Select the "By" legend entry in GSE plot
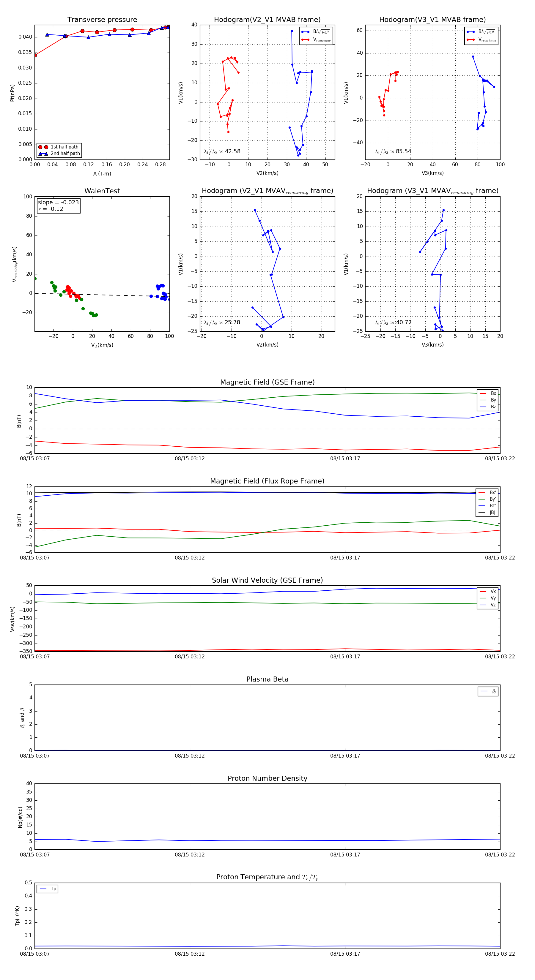 (488, 400)
